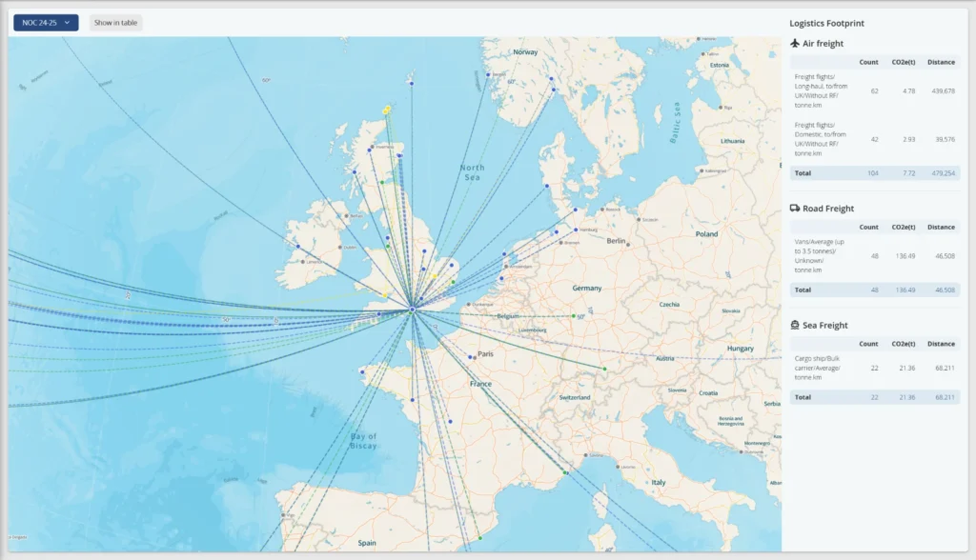
Task: Click the Spain country label
Action: pyautogui.click(x=367, y=543)
